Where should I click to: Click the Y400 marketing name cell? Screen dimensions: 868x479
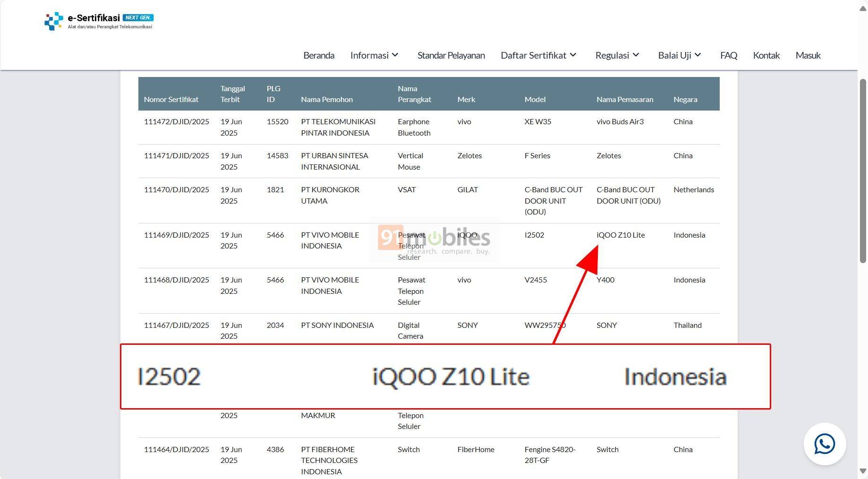605,280
